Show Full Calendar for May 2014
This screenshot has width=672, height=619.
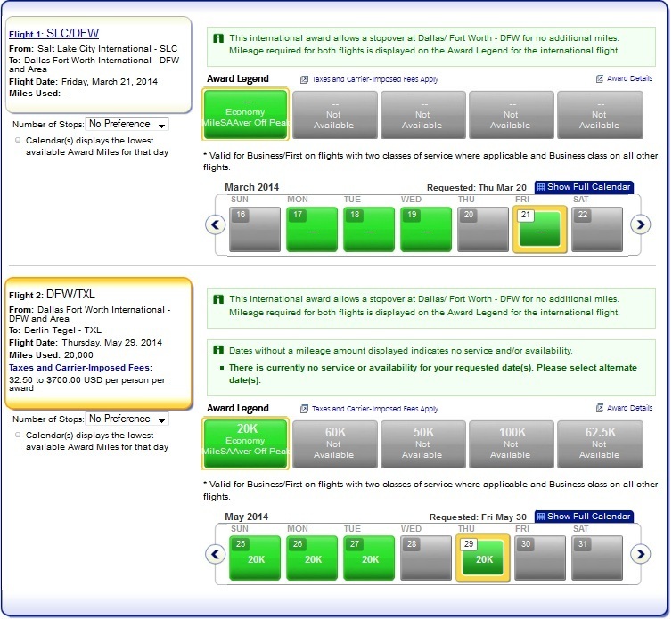[585, 517]
